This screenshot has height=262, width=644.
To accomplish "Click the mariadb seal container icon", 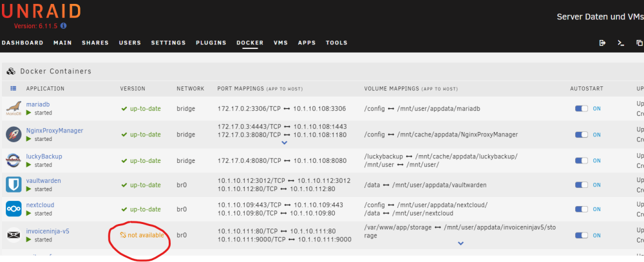I will coord(14,108).
